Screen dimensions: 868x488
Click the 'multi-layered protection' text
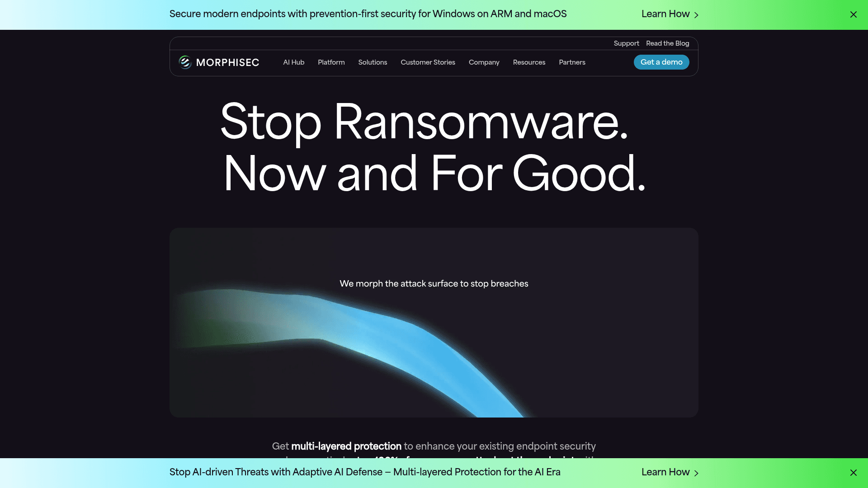tap(346, 446)
